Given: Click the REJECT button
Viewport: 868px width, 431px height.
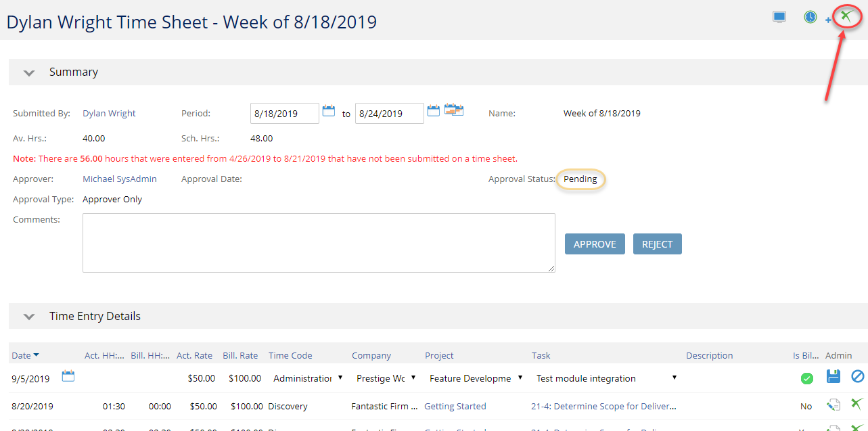Looking at the screenshot, I should coord(658,244).
